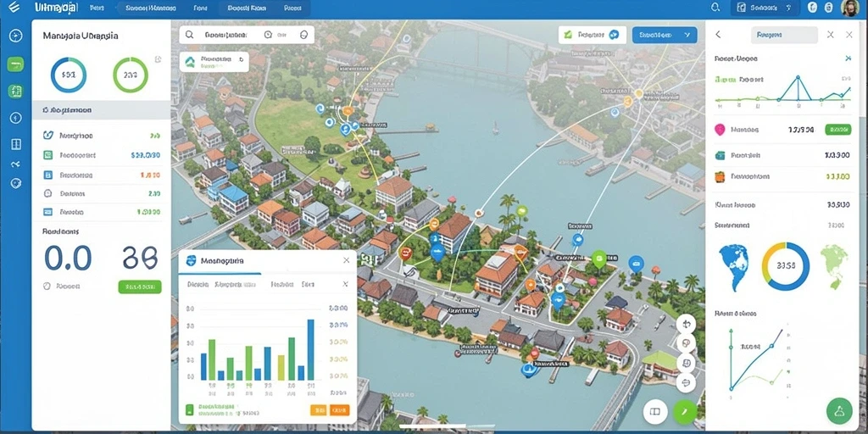
Task: Click the white book-view round button on map
Action: point(655,412)
